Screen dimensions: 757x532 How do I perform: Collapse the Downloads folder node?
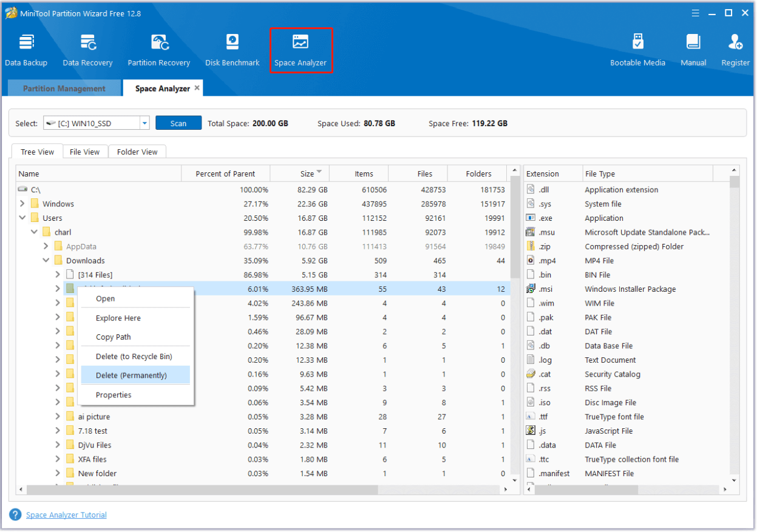click(46, 261)
